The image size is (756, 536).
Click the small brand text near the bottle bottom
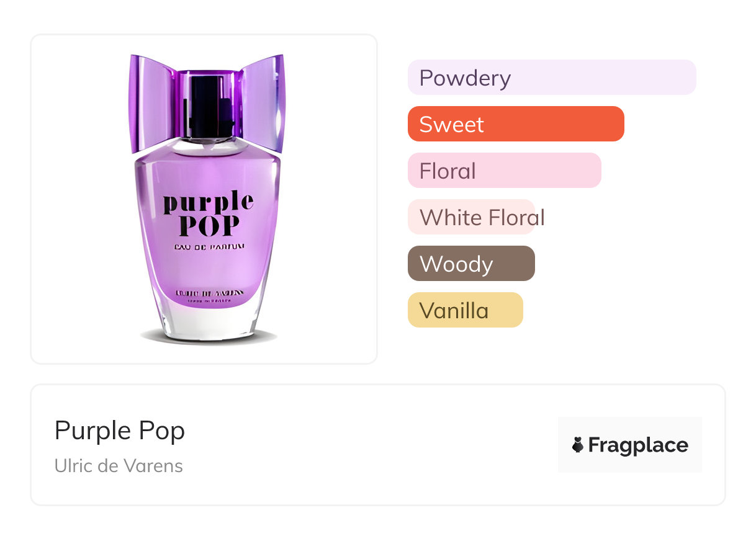(x=209, y=293)
